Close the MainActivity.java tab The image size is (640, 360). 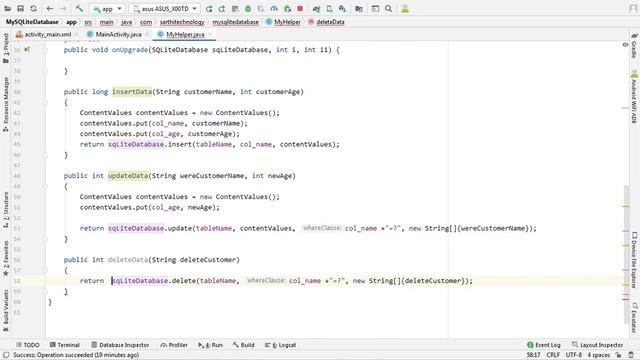tap(147, 34)
